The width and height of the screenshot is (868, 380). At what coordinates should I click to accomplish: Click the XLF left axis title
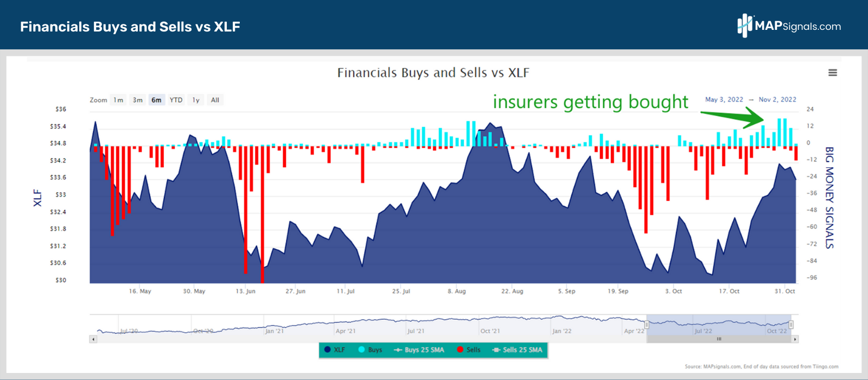coord(37,198)
